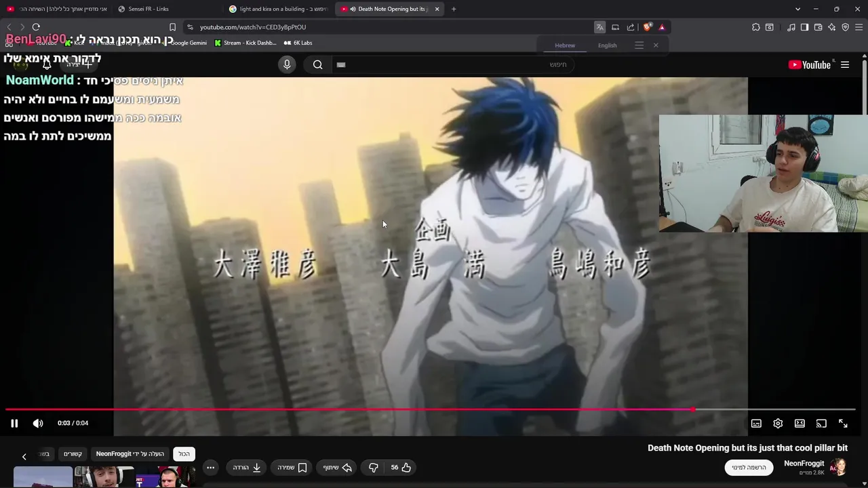Click the Brave Shields lion icon
The width and height of the screenshot is (868, 488).
(647, 27)
